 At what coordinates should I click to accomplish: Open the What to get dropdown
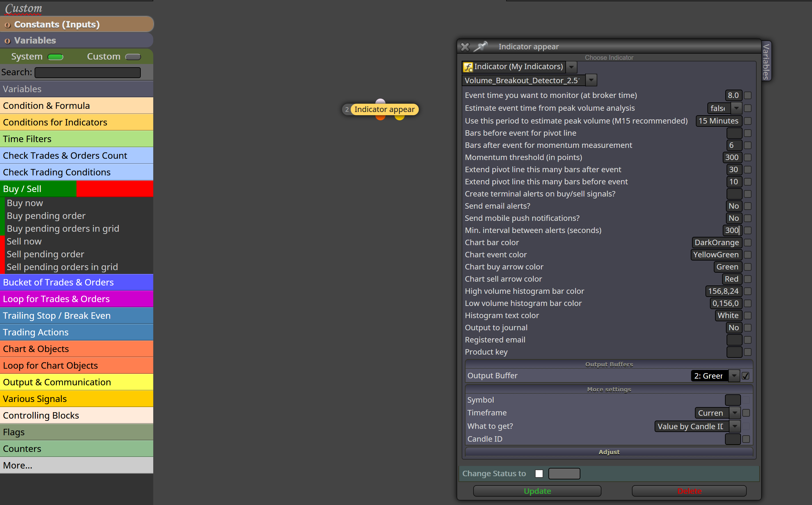tap(735, 427)
